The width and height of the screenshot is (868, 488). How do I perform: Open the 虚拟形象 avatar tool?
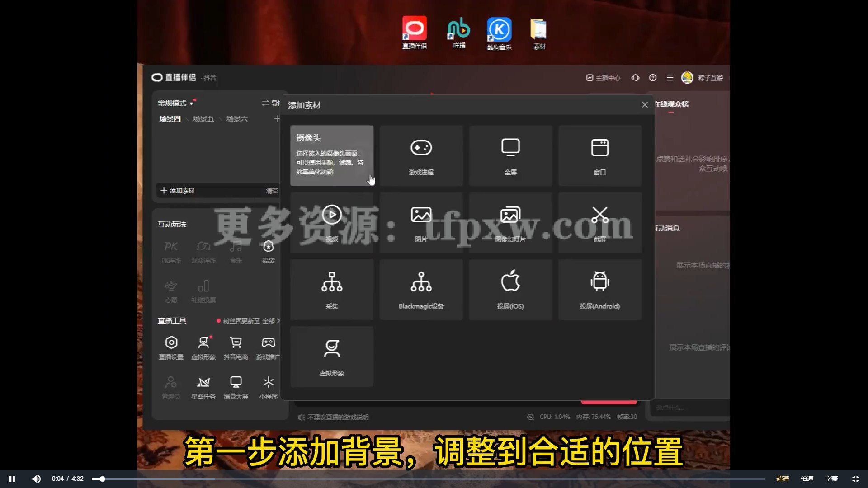pyautogui.click(x=203, y=347)
